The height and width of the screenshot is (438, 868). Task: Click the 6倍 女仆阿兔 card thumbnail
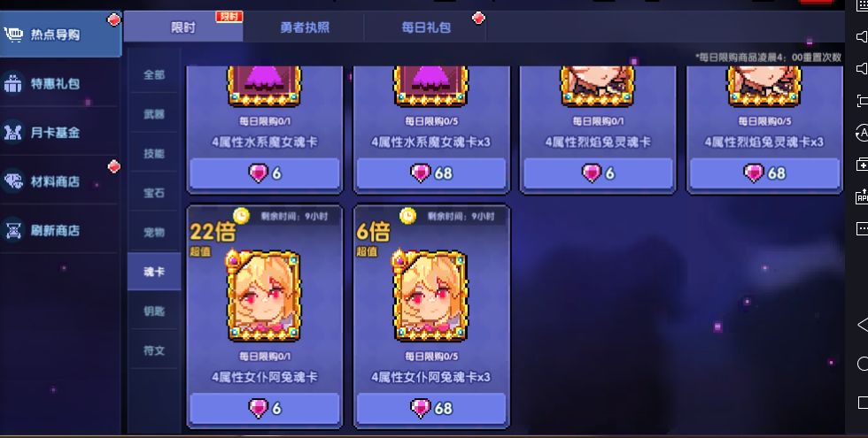pos(430,296)
